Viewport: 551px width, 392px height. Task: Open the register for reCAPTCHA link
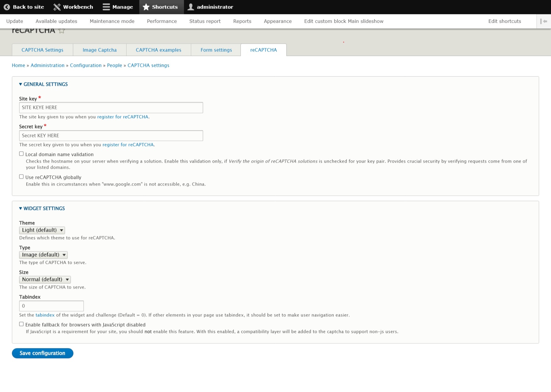[122, 116]
